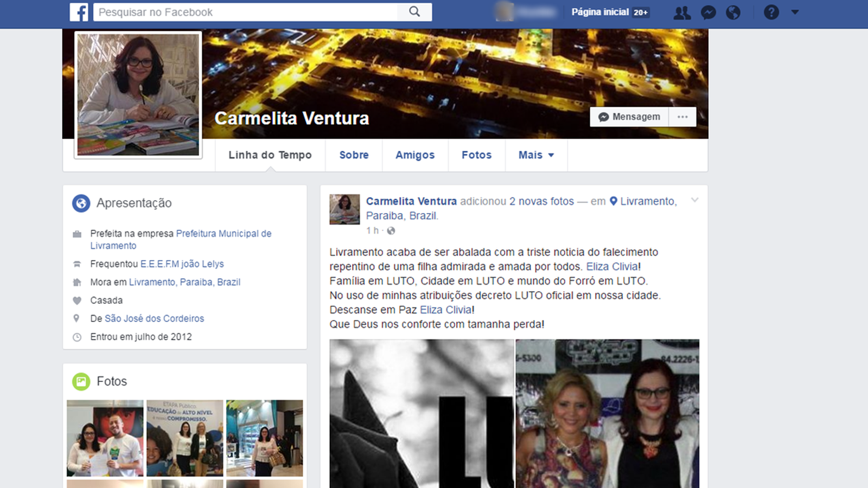Click the search magnifier button
This screenshot has height=488, width=868.
tap(414, 12)
